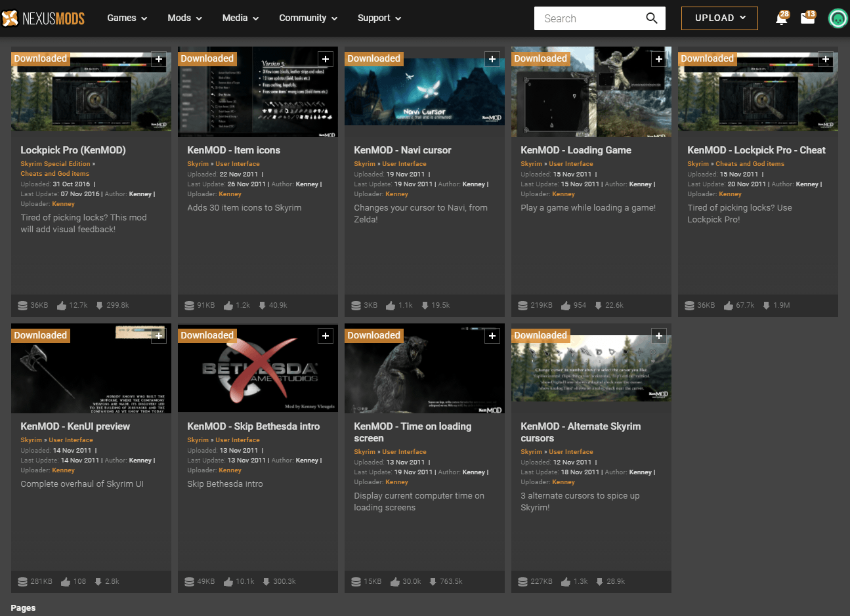Open KenMOD - Alternate Skyrim cursors title
Image resolution: width=850 pixels, height=616 pixels.
pyautogui.click(x=580, y=432)
